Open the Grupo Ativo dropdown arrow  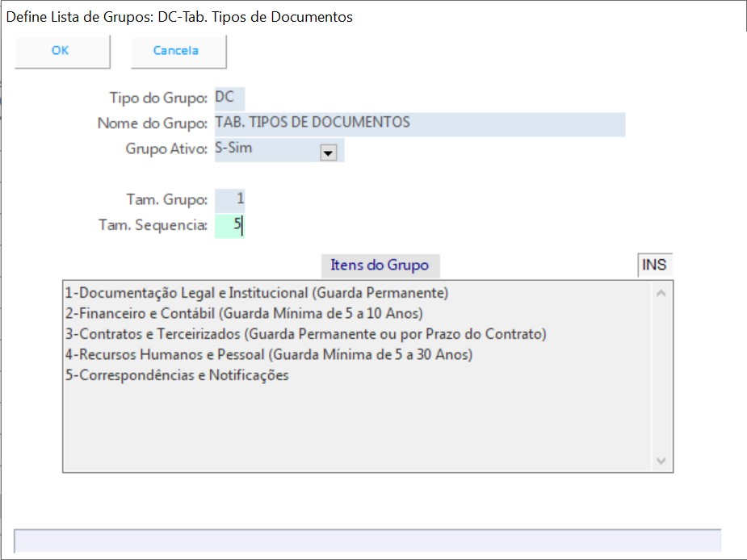(x=328, y=153)
